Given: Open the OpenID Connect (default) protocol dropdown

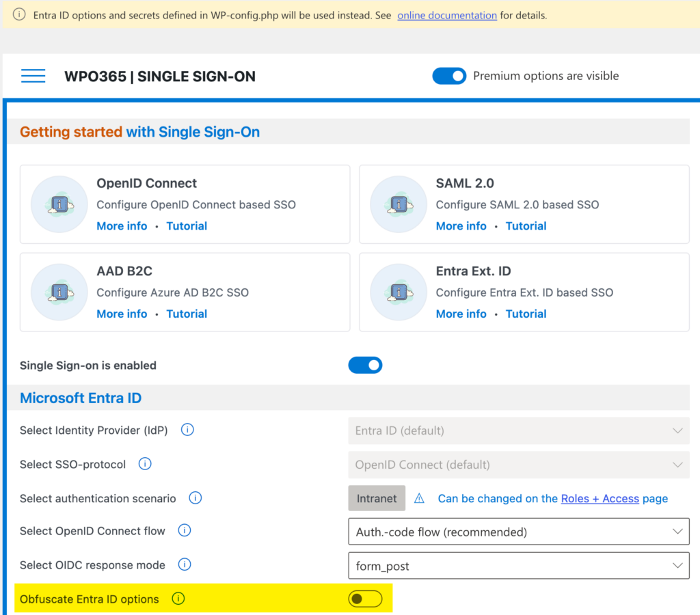Looking at the screenshot, I should tap(519, 465).
